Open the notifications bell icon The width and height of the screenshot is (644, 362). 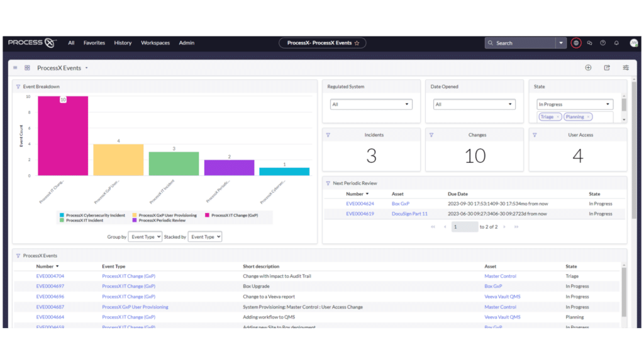616,43
